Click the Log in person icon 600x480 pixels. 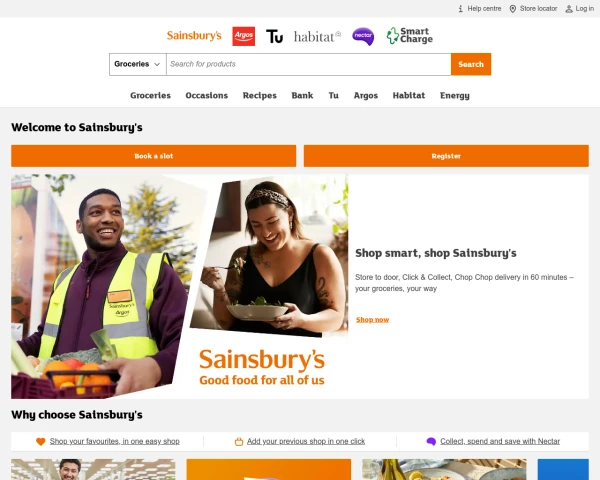[569, 9]
